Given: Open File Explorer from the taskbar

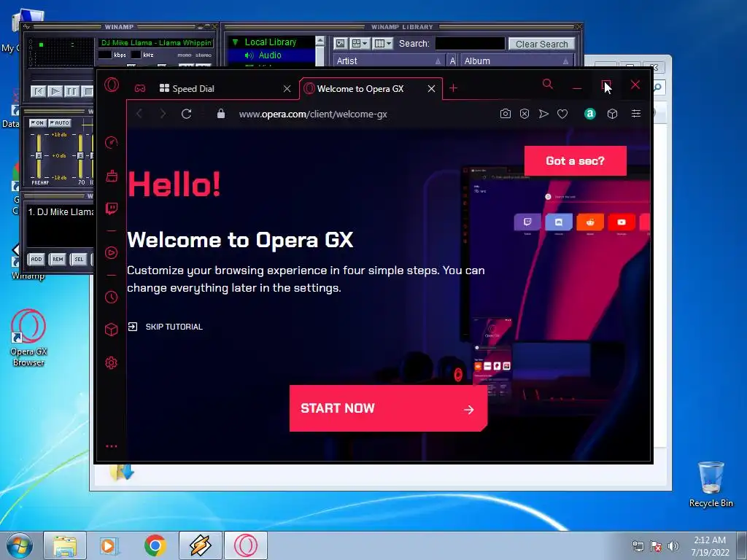Looking at the screenshot, I should tap(65, 545).
